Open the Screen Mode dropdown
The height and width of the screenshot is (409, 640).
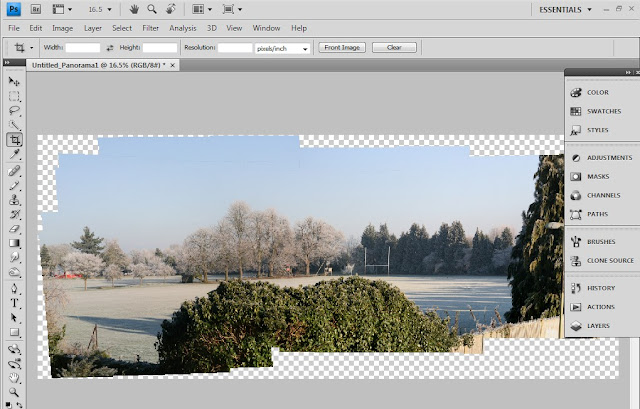(232, 9)
